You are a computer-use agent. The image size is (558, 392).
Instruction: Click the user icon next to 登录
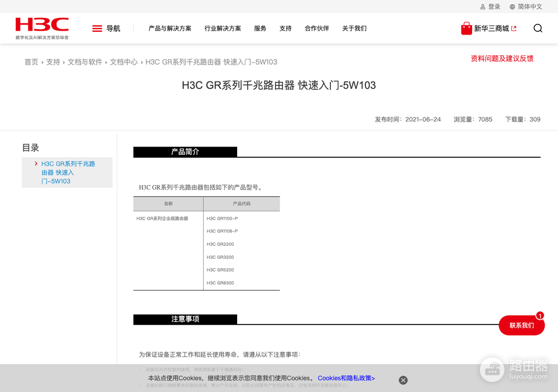point(483,7)
